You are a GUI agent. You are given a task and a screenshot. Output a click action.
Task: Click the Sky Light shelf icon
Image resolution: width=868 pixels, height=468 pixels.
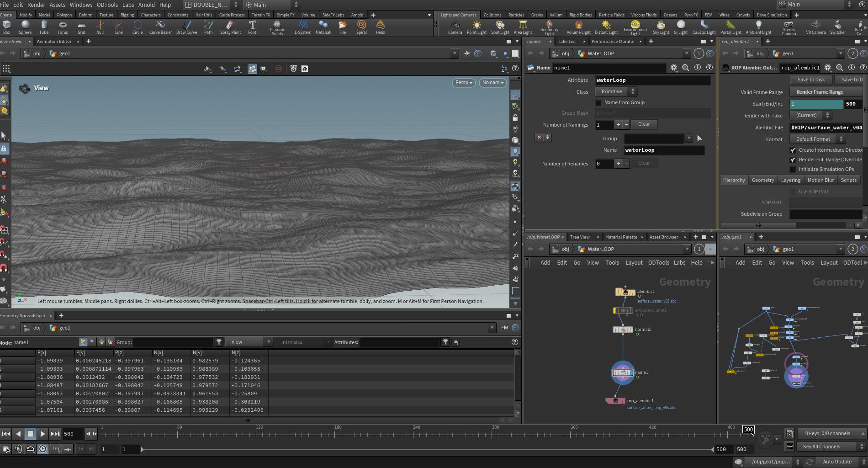pos(661,27)
